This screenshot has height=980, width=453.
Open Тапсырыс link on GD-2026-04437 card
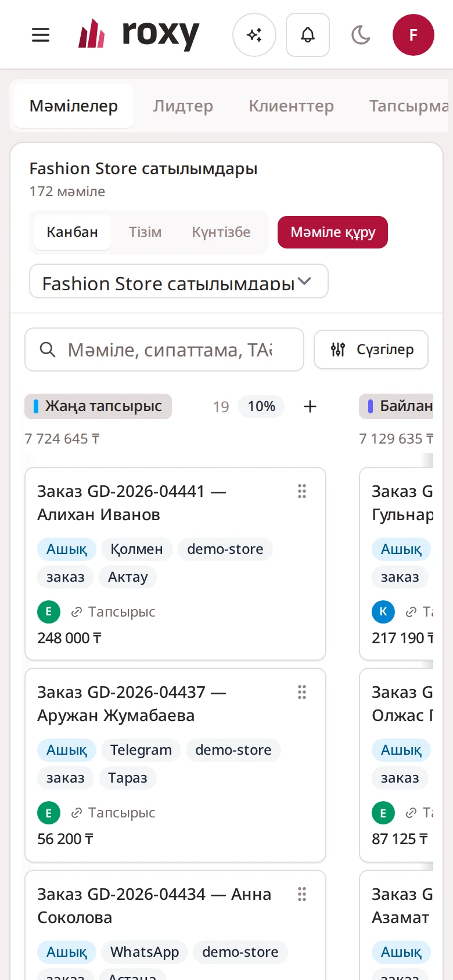point(113,813)
